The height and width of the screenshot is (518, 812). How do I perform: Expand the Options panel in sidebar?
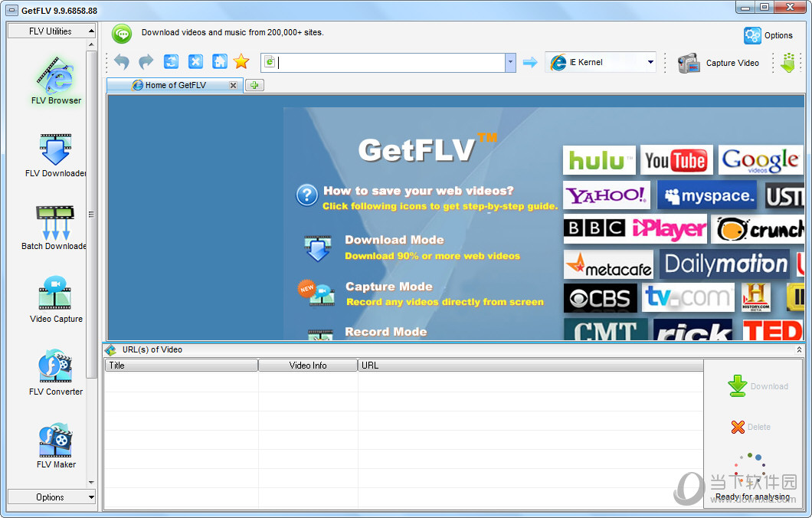pyautogui.click(x=52, y=497)
